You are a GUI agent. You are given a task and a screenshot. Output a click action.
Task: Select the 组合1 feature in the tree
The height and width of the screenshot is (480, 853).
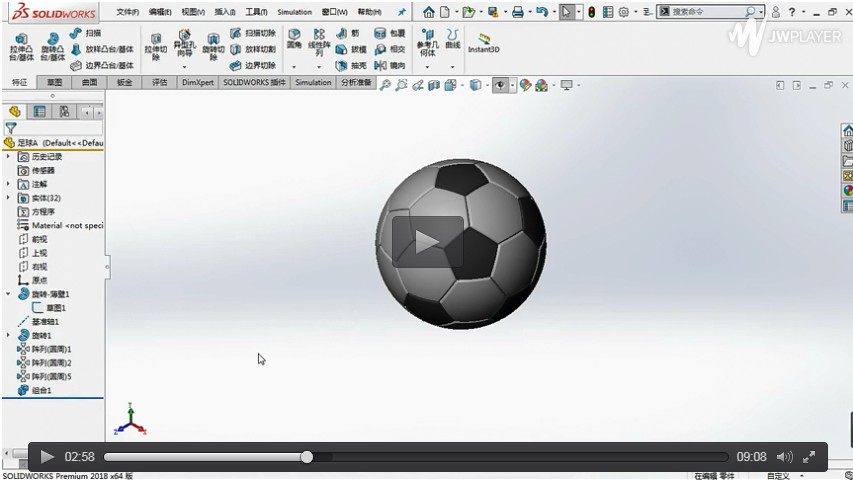point(41,390)
